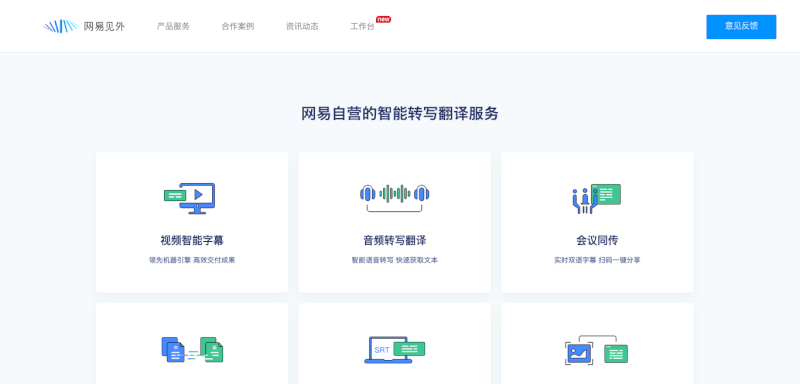Click the 网易自营的智能转写翻译服务 heading
Screen dimensions: 800x384
coord(400,114)
